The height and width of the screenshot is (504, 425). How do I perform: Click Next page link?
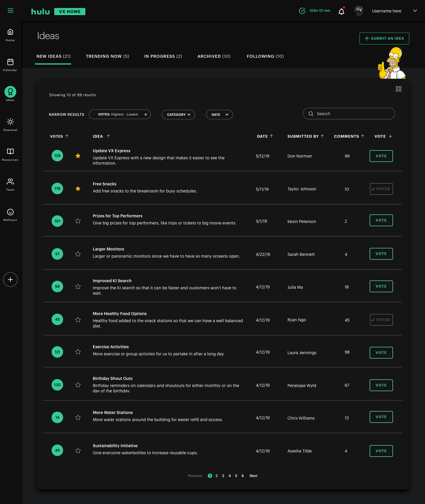tap(253, 476)
